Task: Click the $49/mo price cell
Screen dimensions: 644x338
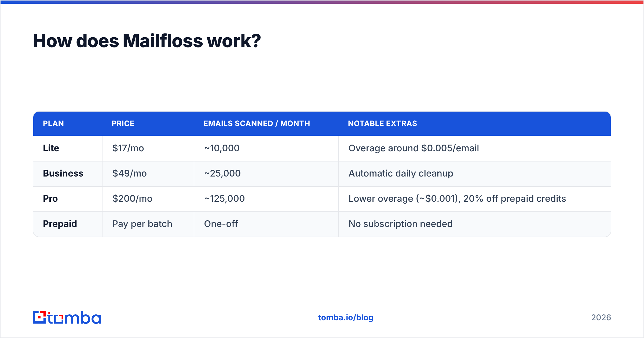Action: click(x=148, y=174)
